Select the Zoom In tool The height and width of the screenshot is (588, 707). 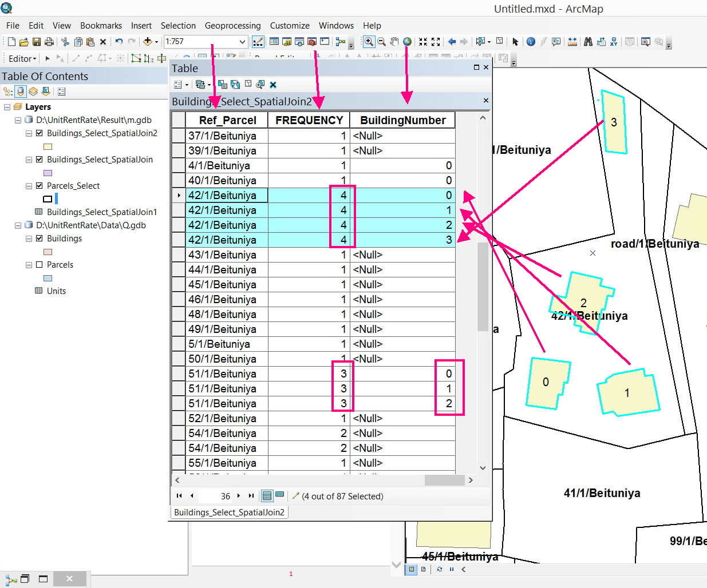(x=369, y=42)
